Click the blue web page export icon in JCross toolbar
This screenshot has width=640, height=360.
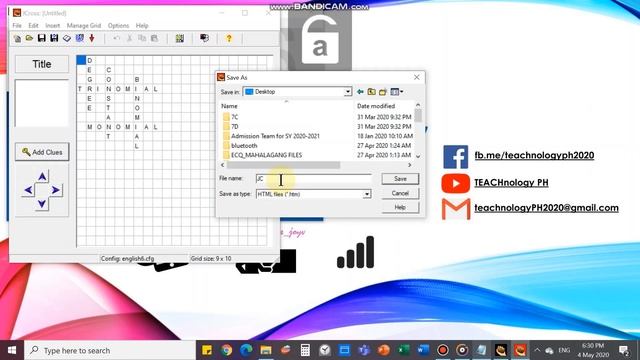coord(80,38)
